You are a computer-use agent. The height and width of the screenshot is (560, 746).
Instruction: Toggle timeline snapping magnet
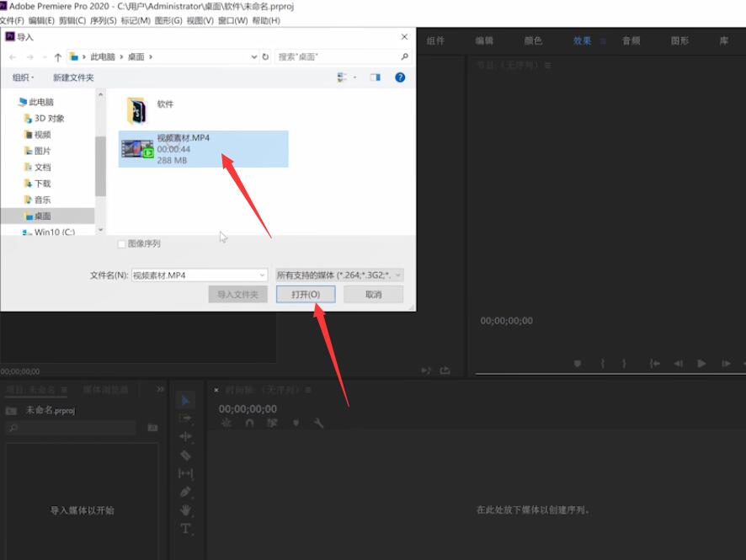tap(249, 423)
